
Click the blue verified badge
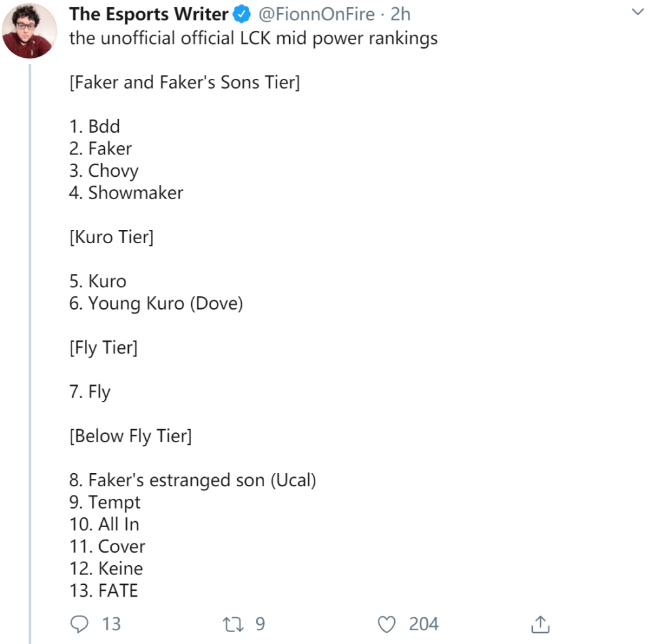(x=242, y=14)
